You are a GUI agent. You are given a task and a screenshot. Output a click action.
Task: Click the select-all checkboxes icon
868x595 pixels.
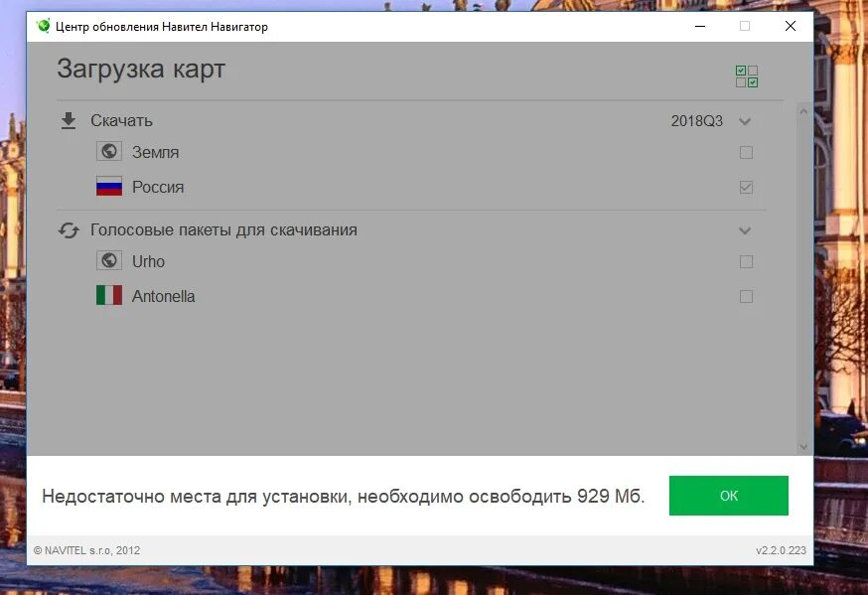pos(747,76)
